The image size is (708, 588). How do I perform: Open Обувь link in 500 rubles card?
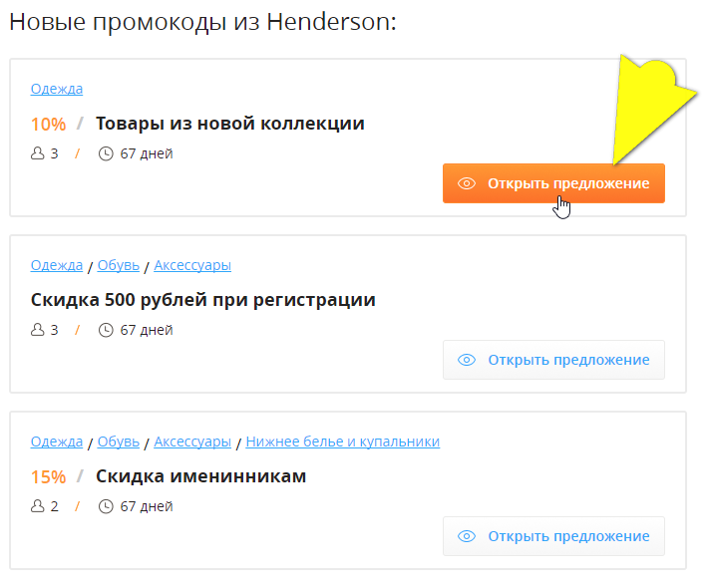click(x=119, y=265)
